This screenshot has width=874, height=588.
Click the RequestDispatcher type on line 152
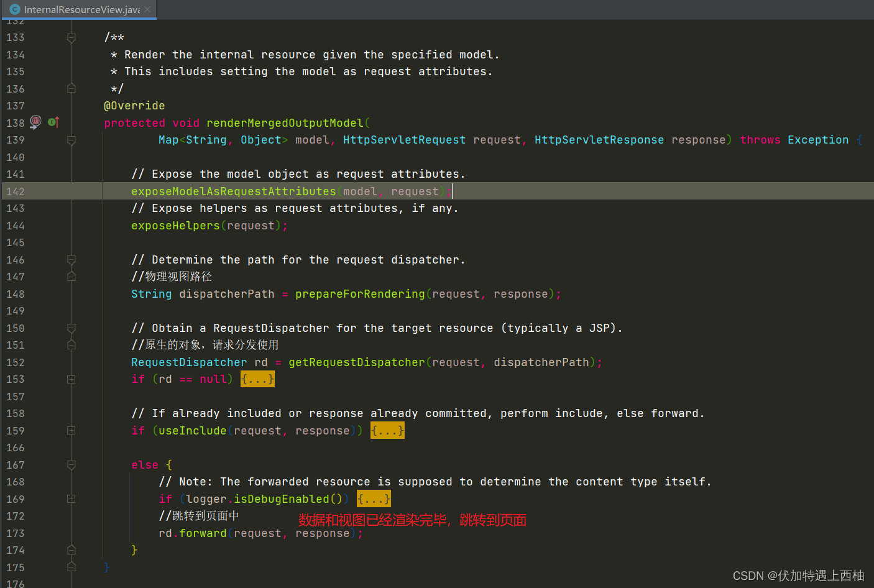189,362
